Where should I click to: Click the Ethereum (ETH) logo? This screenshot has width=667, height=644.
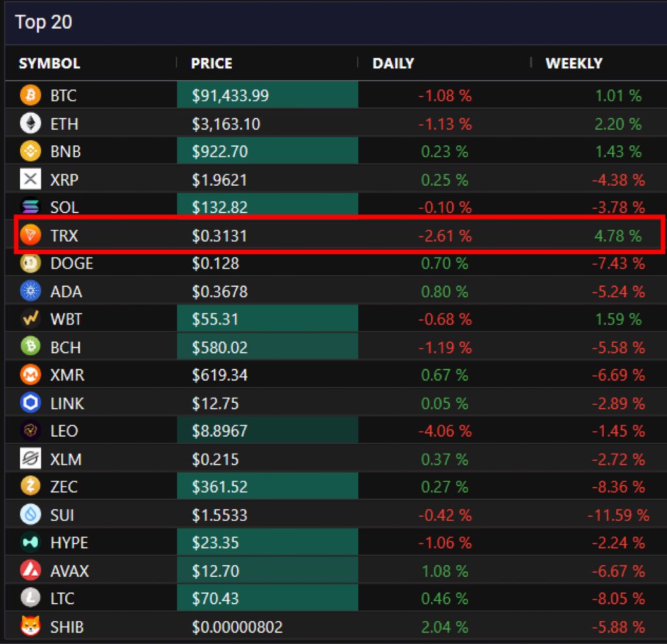point(29,123)
